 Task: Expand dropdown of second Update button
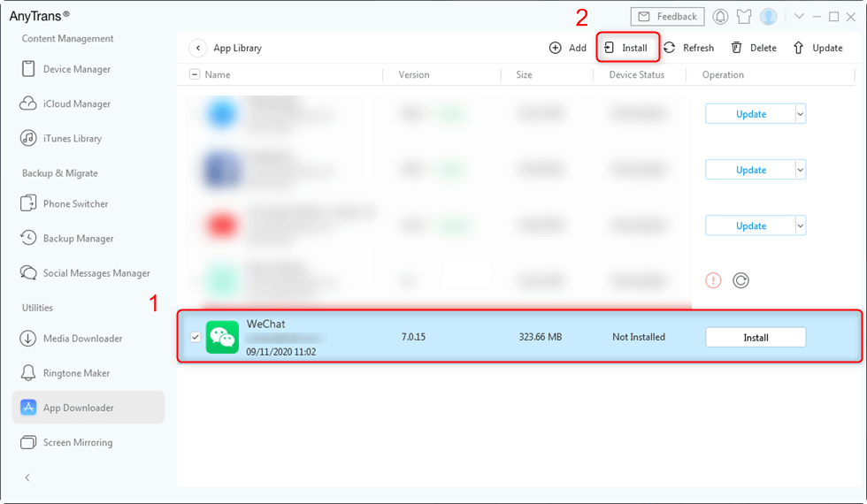[x=800, y=170]
